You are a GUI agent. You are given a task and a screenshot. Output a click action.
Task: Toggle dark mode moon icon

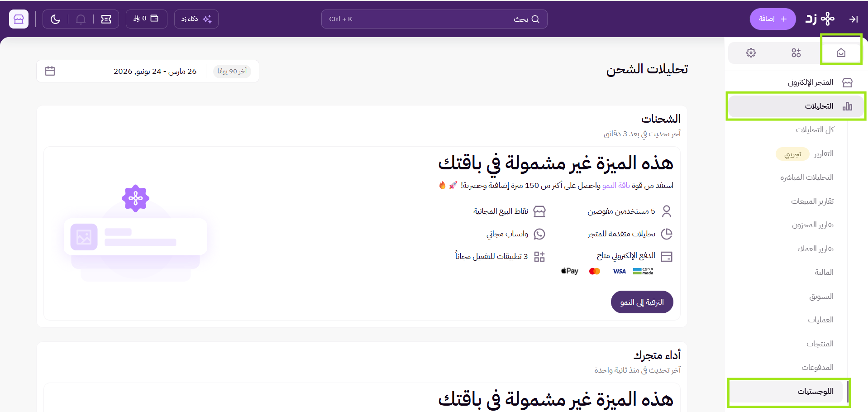coord(55,19)
